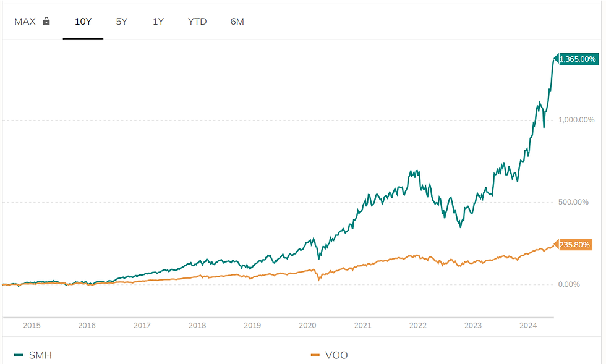Click the 1,000.00% y-axis label
Screen dimensions: 606x364
click(x=578, y=120)
